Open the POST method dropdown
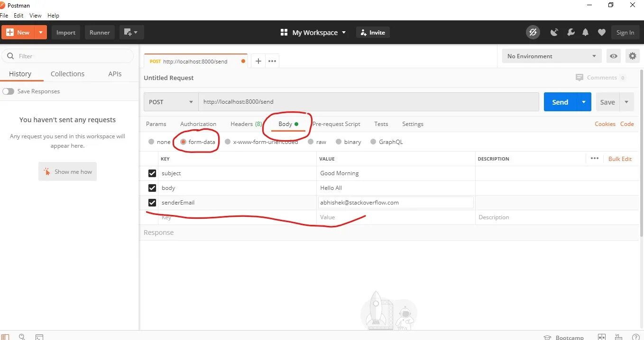644x340 pixels. 171,102
